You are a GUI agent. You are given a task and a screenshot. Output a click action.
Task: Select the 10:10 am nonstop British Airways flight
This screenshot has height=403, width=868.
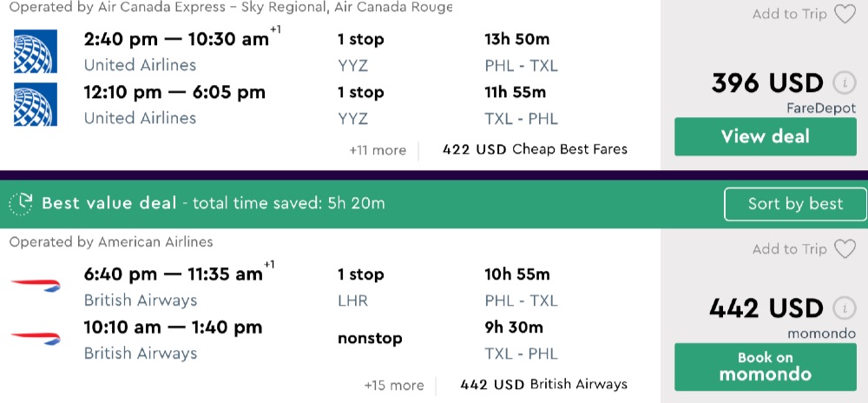pyautogui.click(x=173, y=327)
